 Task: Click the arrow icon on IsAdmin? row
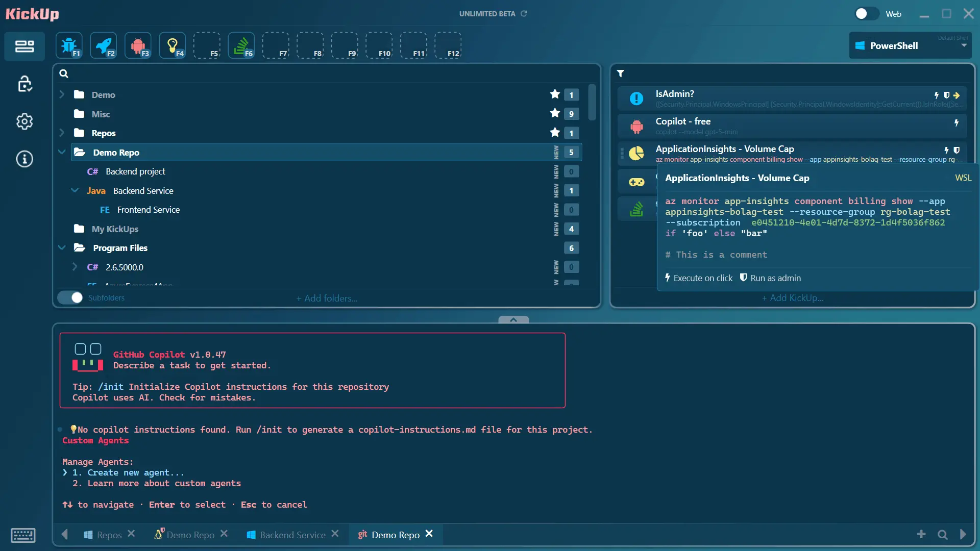957,95
